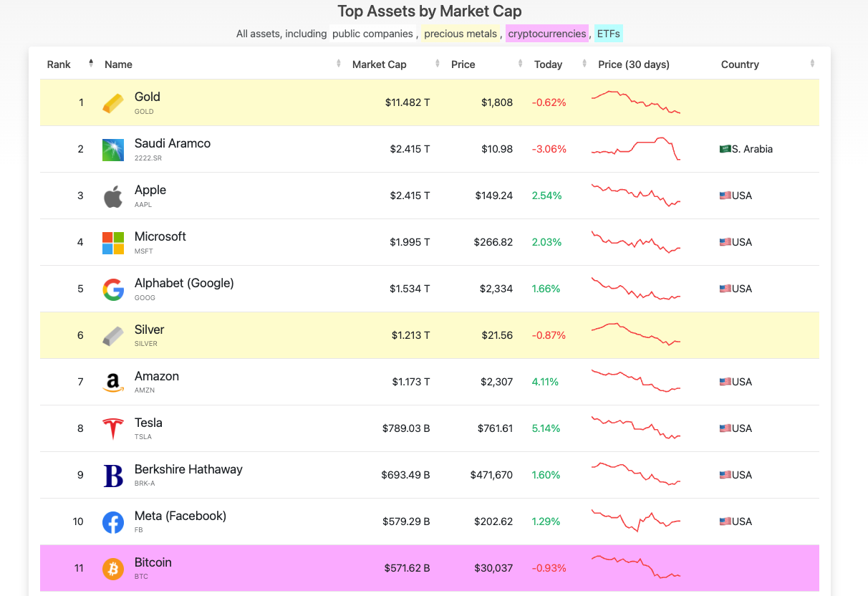The width and height of the screenshot is (868, 596).
Task: Open the Alphabet (Google) page
Action: point(184,283)
